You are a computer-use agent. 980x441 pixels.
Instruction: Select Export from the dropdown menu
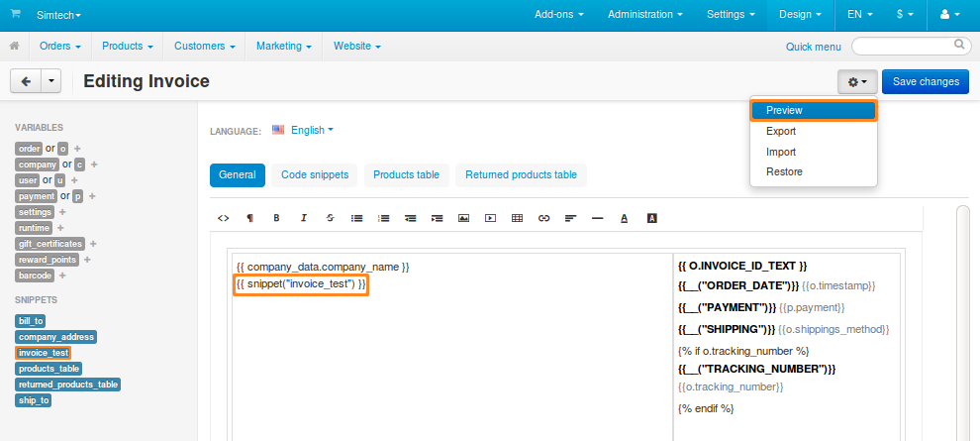tap(814, 132)
